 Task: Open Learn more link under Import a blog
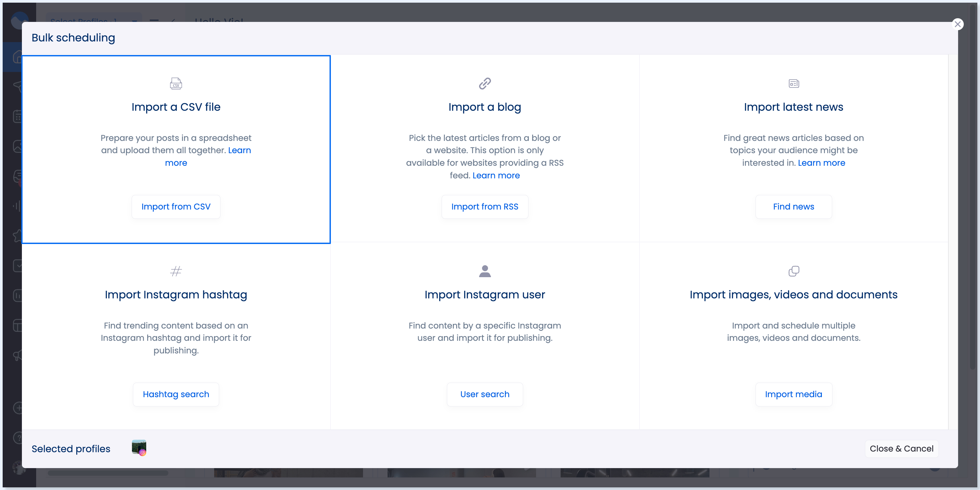click(x=496, y=175)
